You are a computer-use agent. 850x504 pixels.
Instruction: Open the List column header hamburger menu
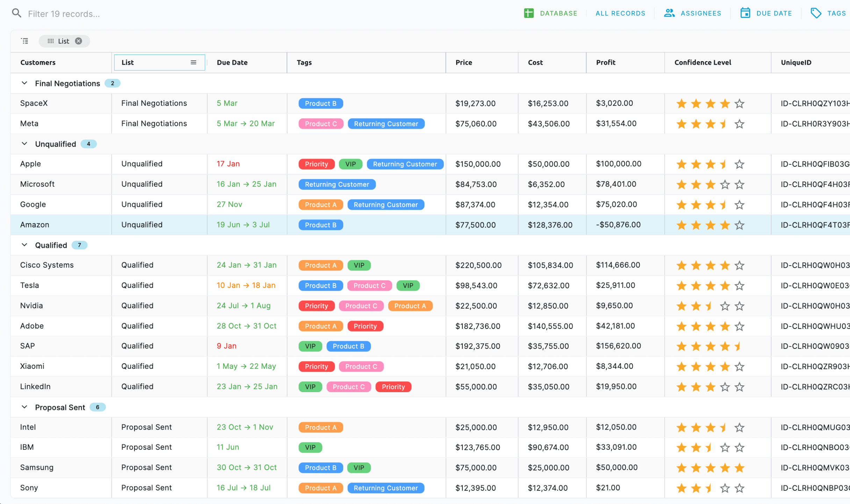coord(193,62)
